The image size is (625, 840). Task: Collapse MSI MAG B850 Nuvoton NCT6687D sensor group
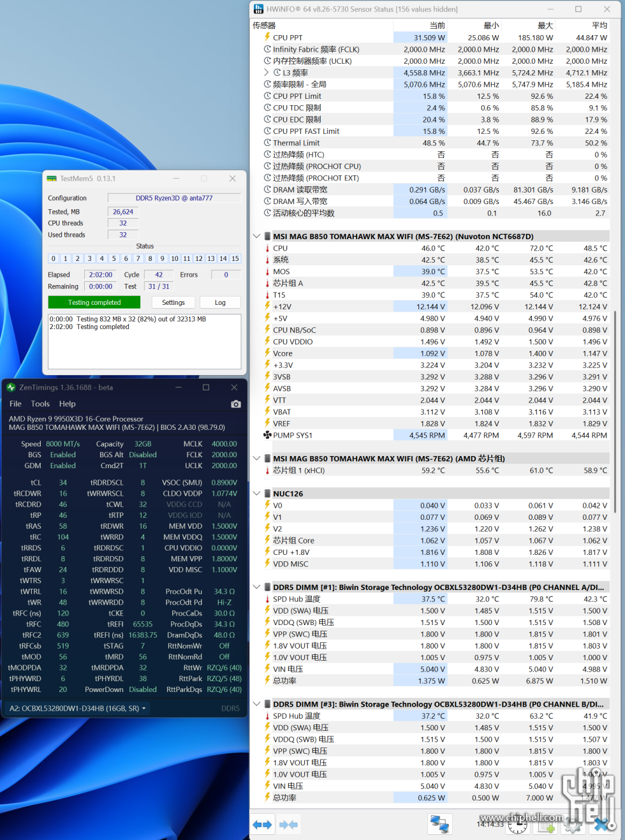pyautogui.click(x=256, y=236)
